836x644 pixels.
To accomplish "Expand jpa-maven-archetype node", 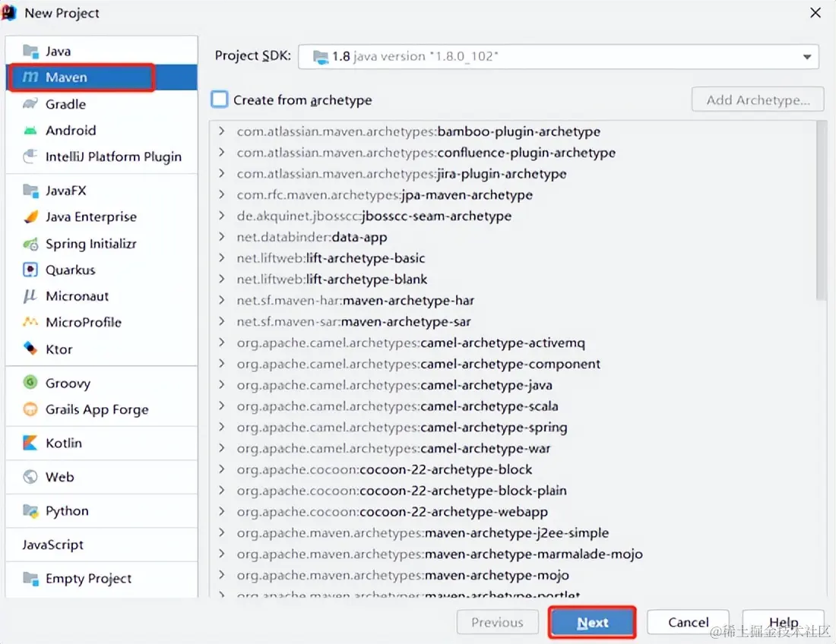I will tap(222, 194).
